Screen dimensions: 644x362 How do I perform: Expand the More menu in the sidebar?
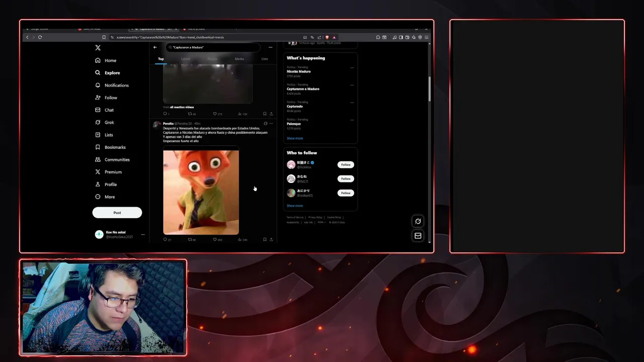pos(105,197)
